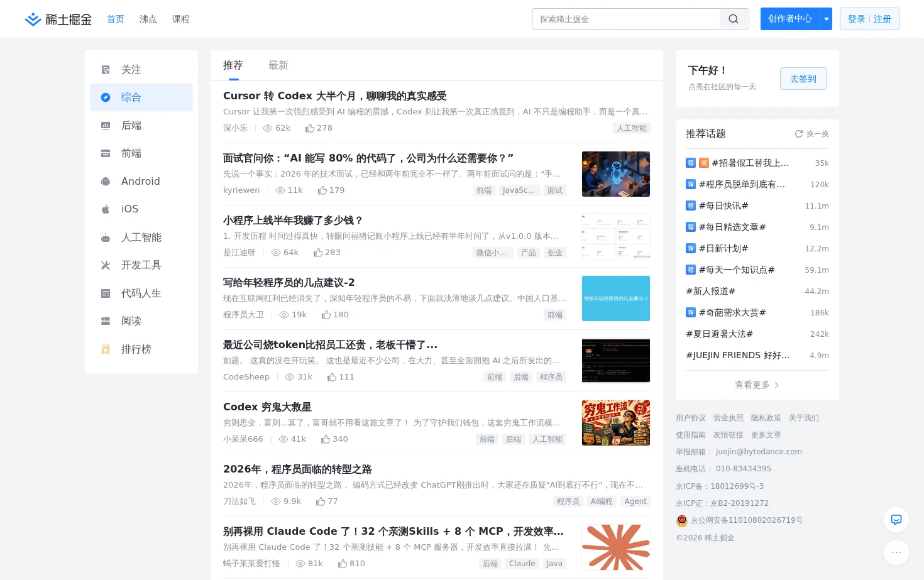
Task: Open the 排行榜 ranking icon
Action: pyautogui.click(x=106, y=349)
